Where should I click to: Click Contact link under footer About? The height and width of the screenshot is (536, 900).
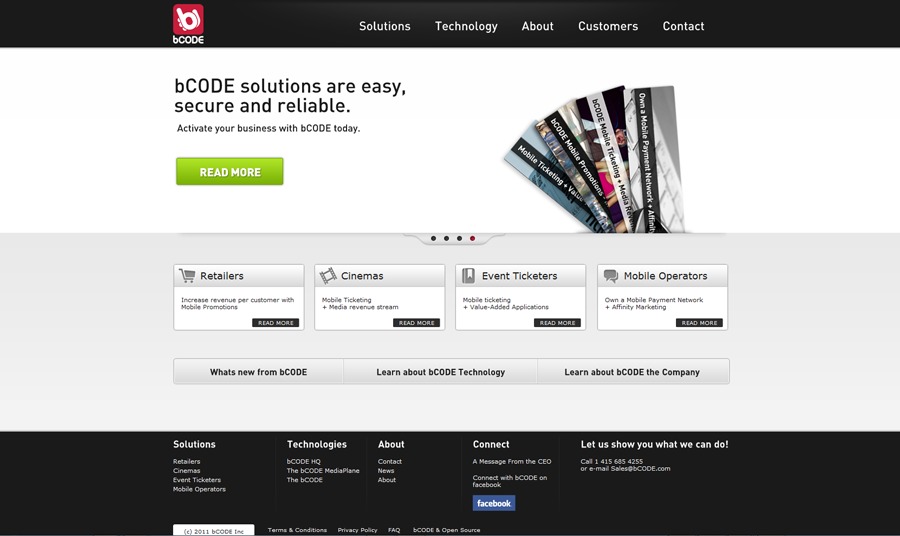click(390, 461)
